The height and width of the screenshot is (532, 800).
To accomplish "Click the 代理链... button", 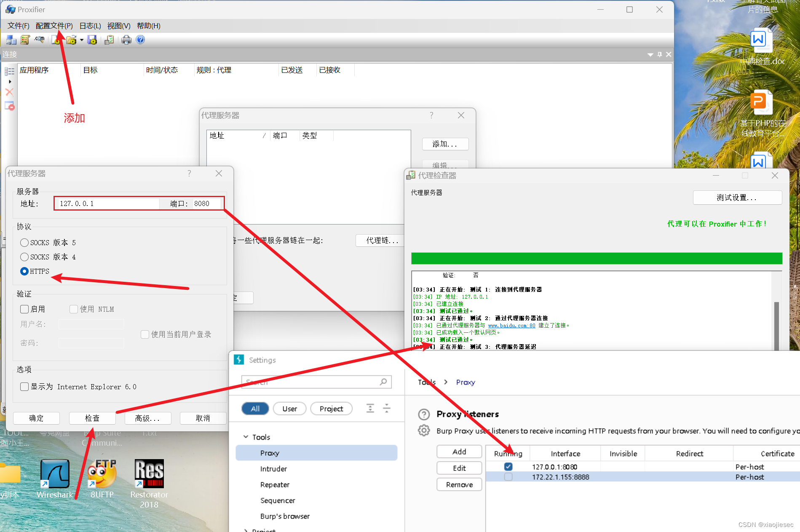I will click(x=380, y=240).
